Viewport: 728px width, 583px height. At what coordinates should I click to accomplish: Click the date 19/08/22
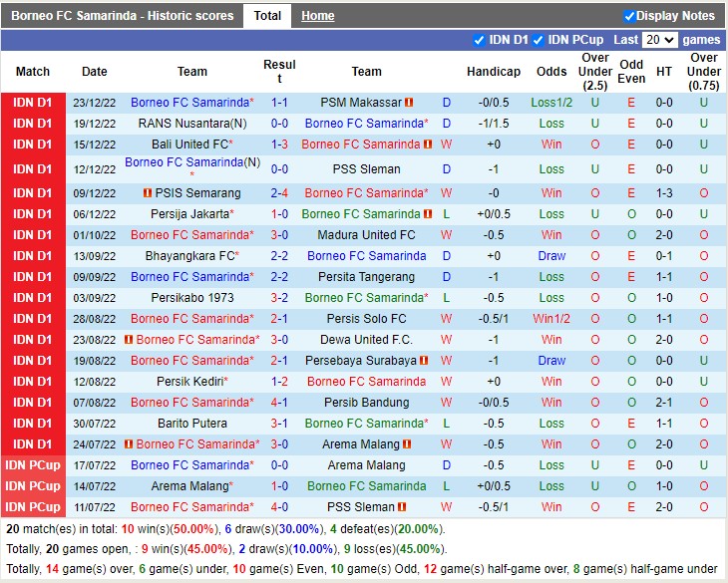95,361
